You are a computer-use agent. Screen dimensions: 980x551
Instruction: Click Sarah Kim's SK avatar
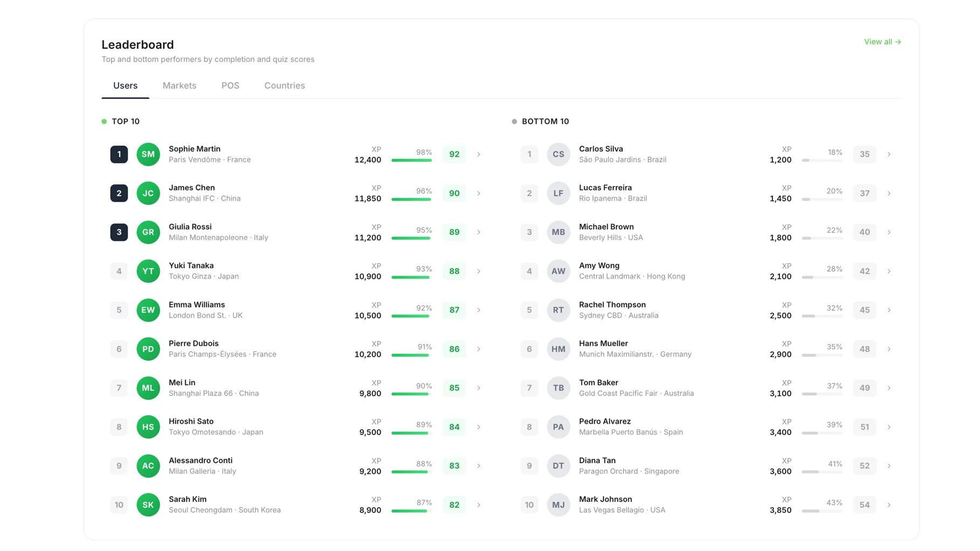[x=148, y=505]
